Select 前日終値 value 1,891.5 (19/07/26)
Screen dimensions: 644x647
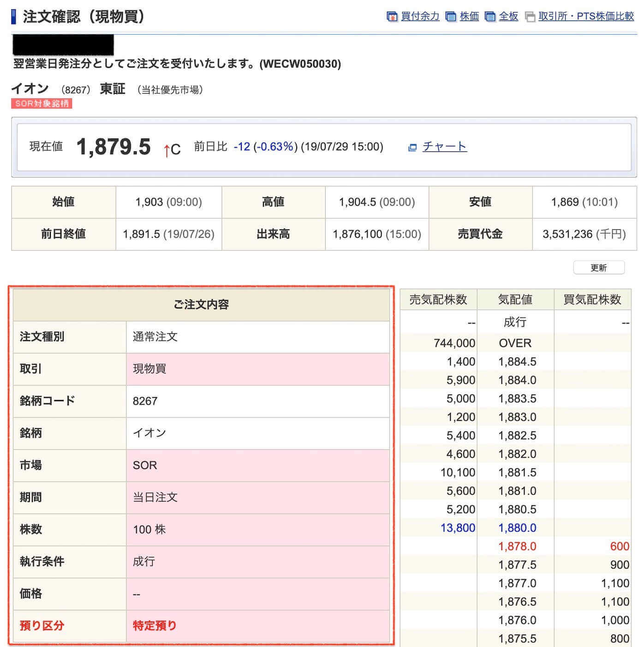tap(168, 234)
